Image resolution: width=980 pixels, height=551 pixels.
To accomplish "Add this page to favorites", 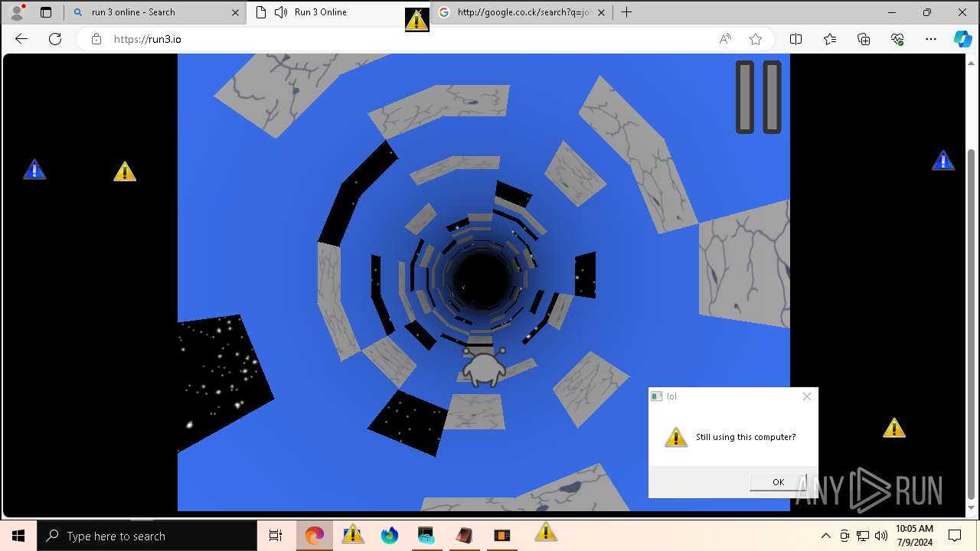I will tap(756, 39).
